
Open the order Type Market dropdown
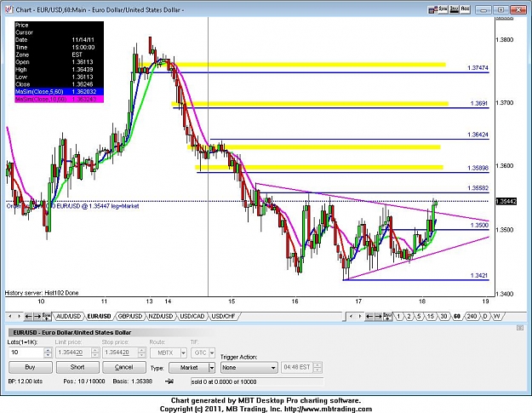pos(192,368)
